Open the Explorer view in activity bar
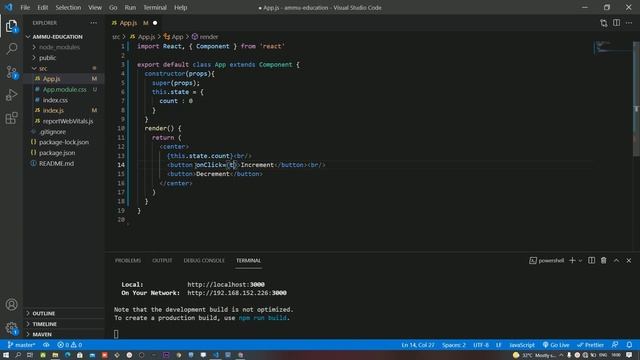640x360 pixels. [x=11, y=26]
